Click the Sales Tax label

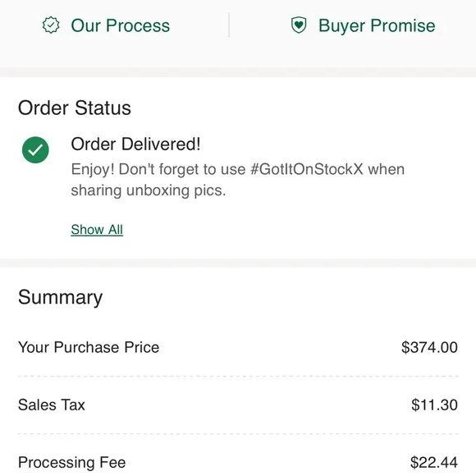(52, 405)
